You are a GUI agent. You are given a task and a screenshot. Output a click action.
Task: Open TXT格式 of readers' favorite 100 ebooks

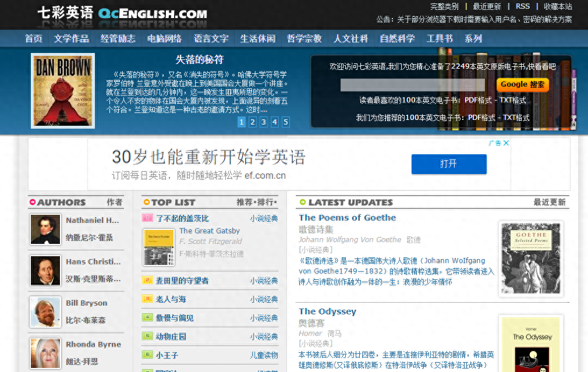pyautogui.click(x=513, y=100)
